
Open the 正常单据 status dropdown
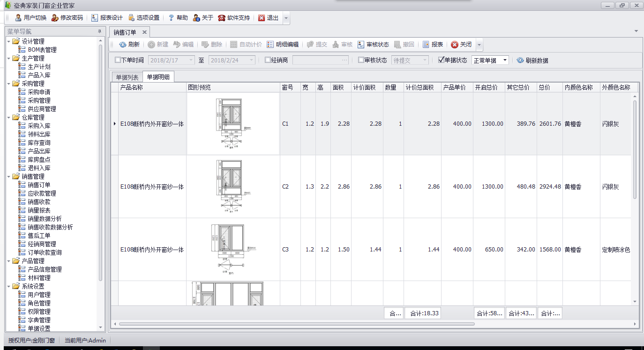pos(505,60)
